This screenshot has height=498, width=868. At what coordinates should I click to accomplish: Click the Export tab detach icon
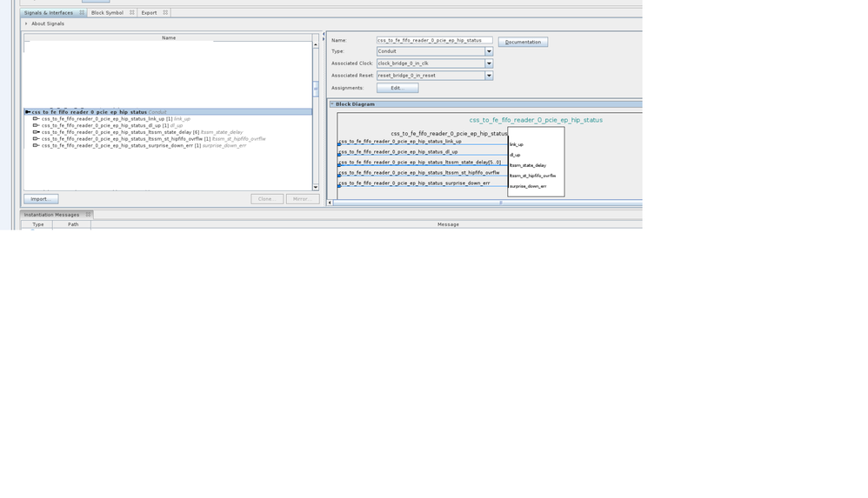click(x=165, y=12)
